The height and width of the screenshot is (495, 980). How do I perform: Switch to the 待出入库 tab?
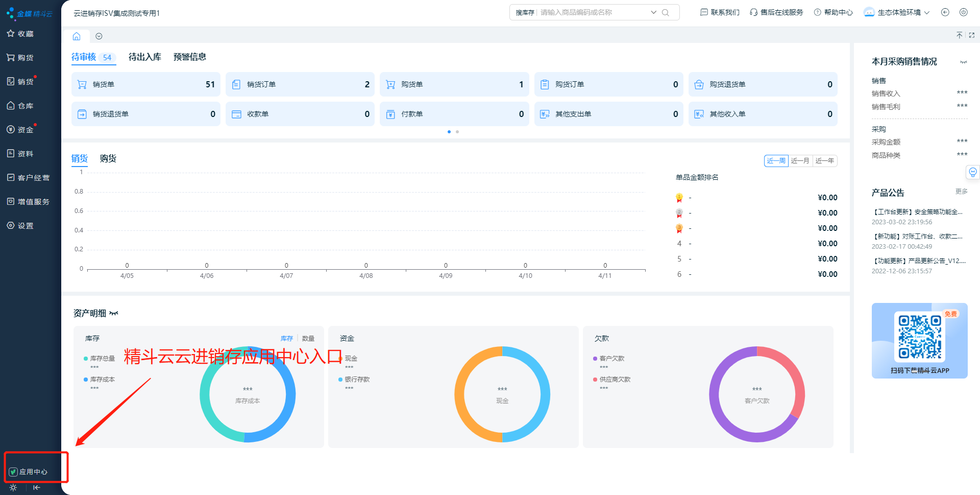[x=145, y=57]
